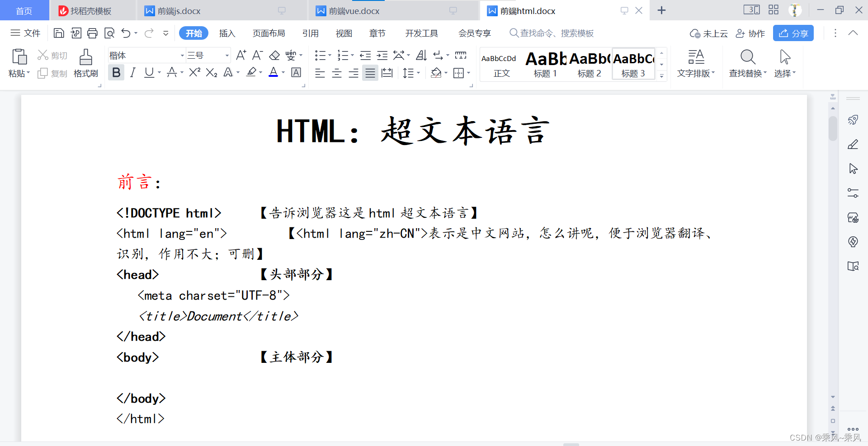Expand underline style dropdown arrow
The height and width of the screenshot is (446, 868).
click(x=160, y=72)
